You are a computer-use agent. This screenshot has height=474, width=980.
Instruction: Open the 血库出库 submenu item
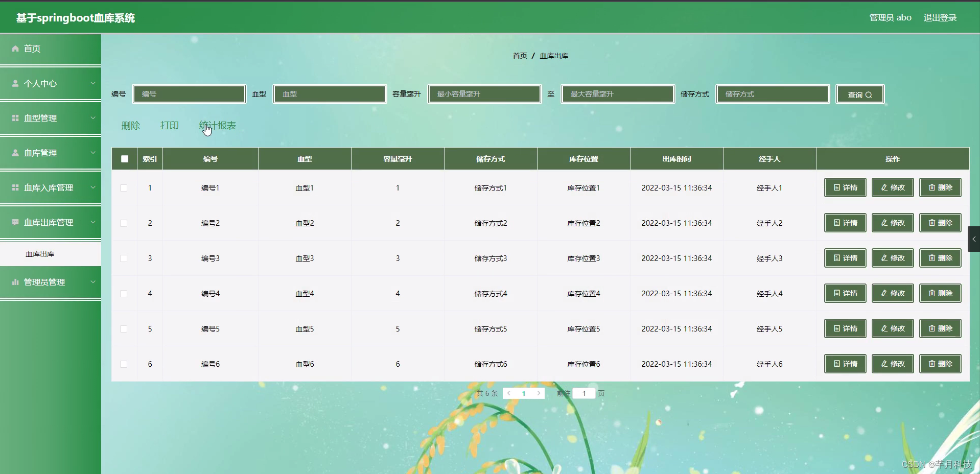pyautogui.click(x=40, y=253)
